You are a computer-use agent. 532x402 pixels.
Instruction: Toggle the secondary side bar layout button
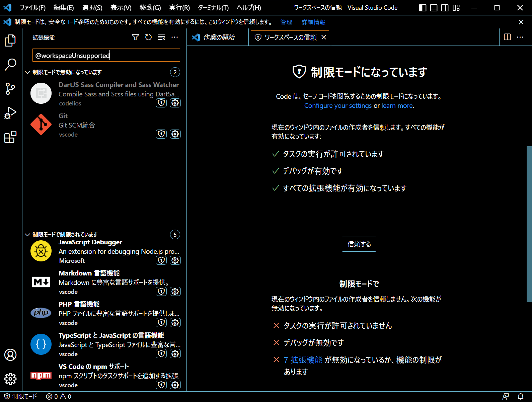(x=445, y=8)
